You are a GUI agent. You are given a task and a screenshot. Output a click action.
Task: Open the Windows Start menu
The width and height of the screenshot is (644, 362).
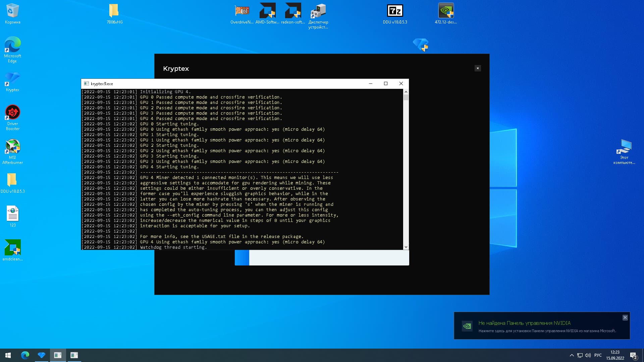pos(8,355)
